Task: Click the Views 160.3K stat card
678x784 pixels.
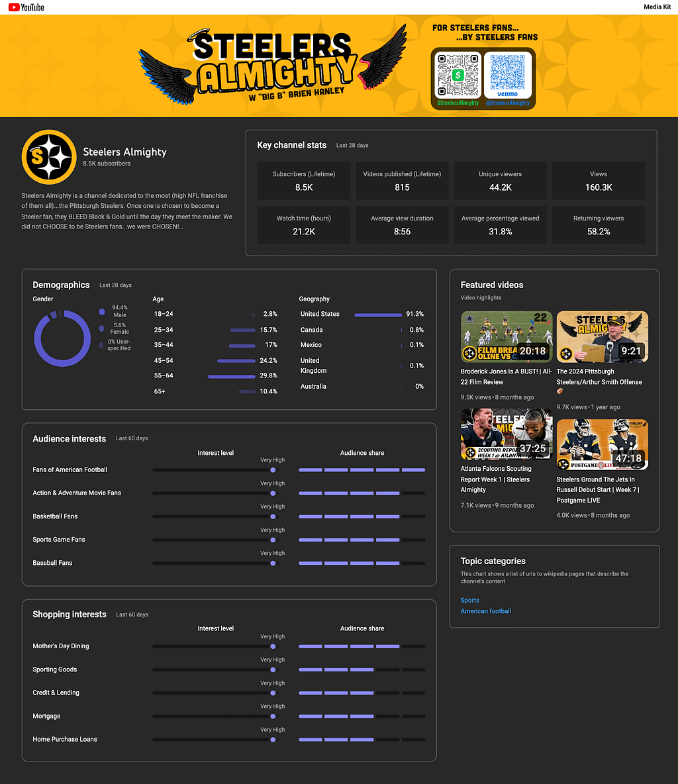Action: 599,181
